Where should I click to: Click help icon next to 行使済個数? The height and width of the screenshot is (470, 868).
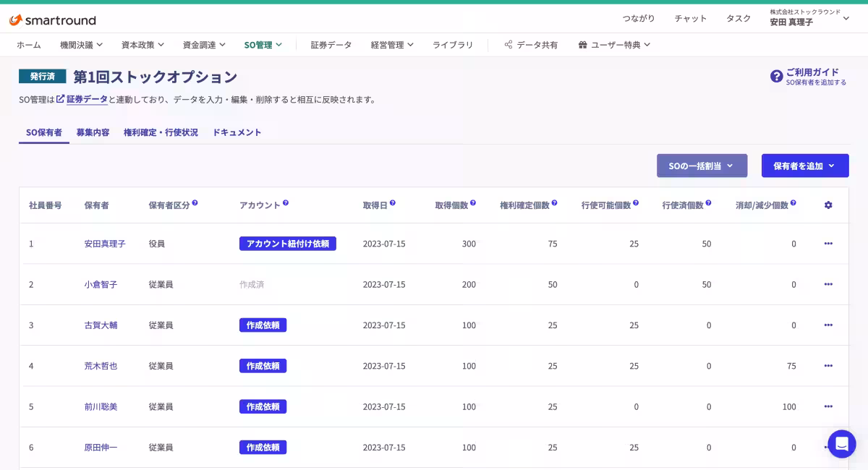click(708, 203)
